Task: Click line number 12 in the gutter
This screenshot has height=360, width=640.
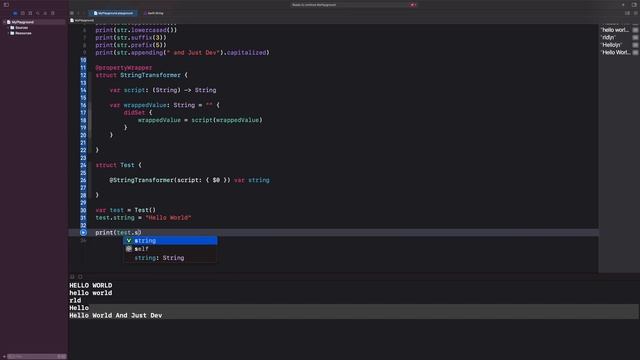Action: (x=83, y=75)
